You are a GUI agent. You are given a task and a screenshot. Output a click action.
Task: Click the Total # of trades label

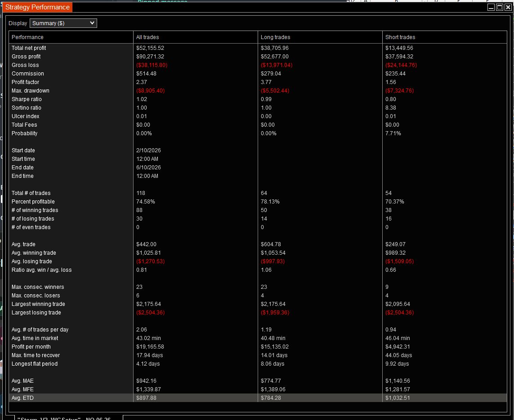(x=31, y=193)
